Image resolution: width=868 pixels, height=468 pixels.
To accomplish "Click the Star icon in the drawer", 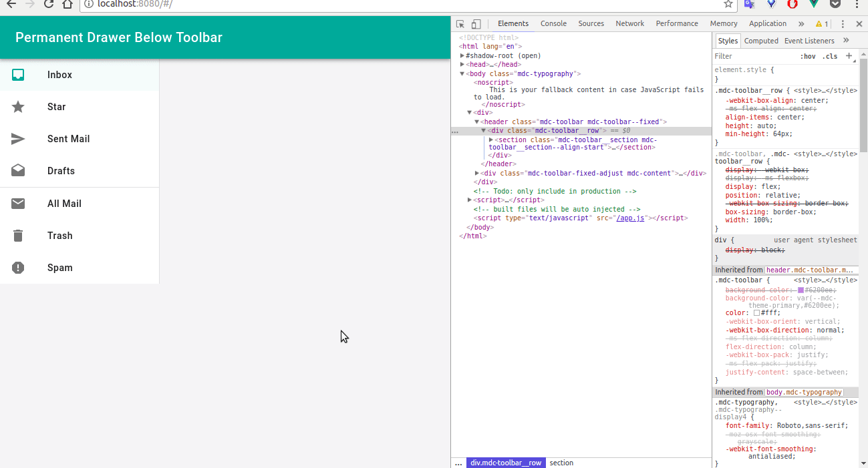I will (x=18, y=107).
